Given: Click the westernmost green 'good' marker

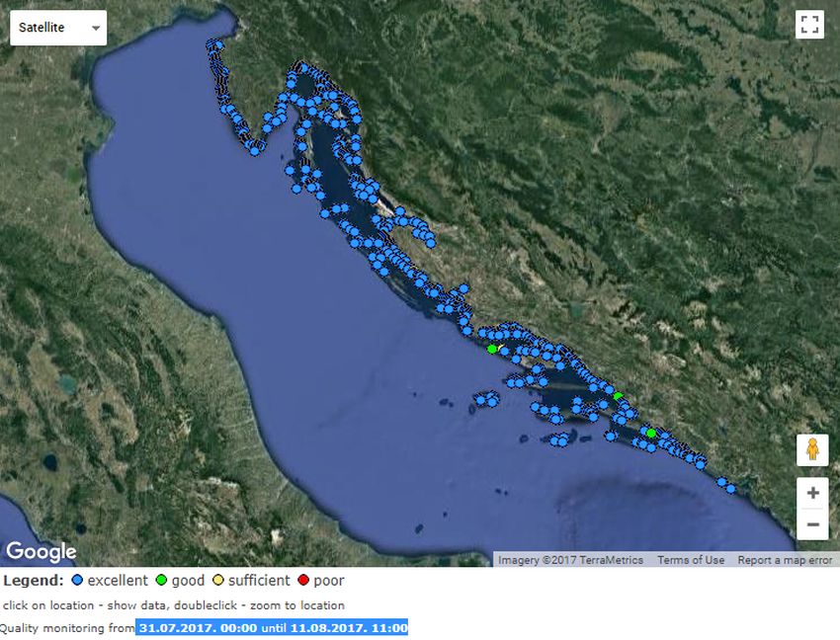Looking at the screenshot, I should coord(492,349).
